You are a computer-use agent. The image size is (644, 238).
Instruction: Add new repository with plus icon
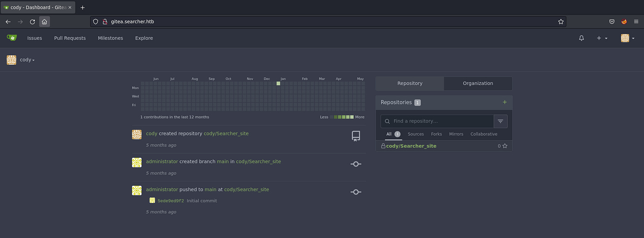point(505,102)
